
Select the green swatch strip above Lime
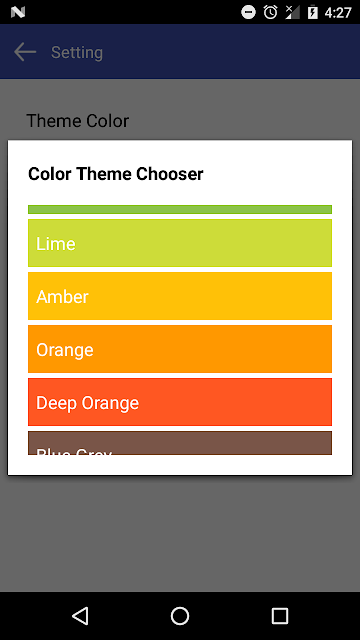(180, 209)
